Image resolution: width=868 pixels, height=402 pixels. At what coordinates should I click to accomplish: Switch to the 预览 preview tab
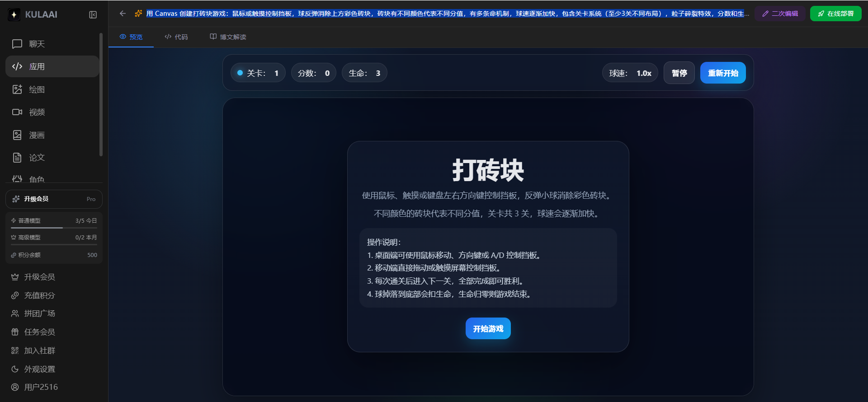131,37
